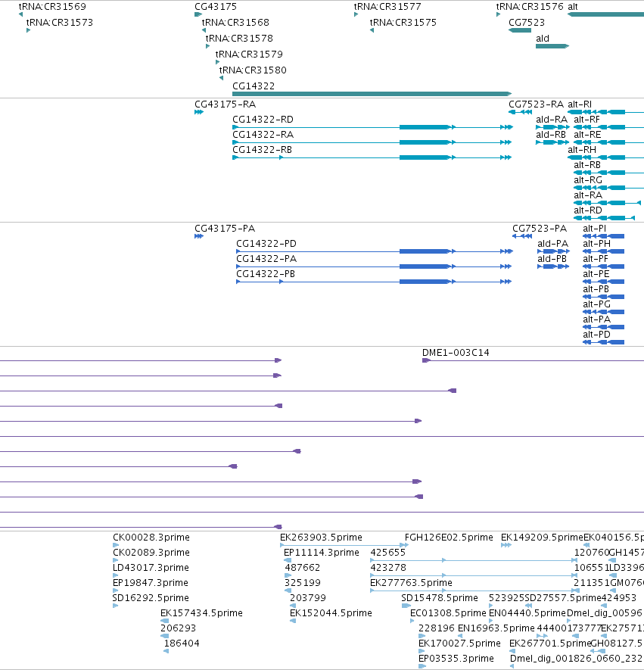Select the SD15478.5prime EST label

pos(440,598)
